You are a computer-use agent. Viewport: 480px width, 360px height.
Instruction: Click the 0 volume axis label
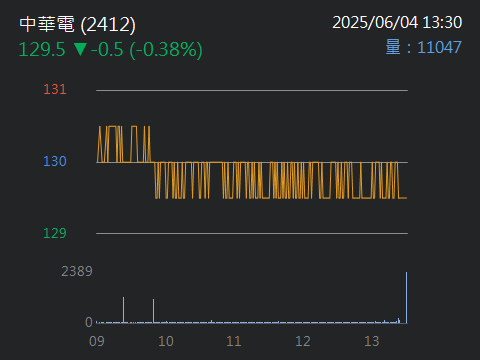tap(89, 322)
